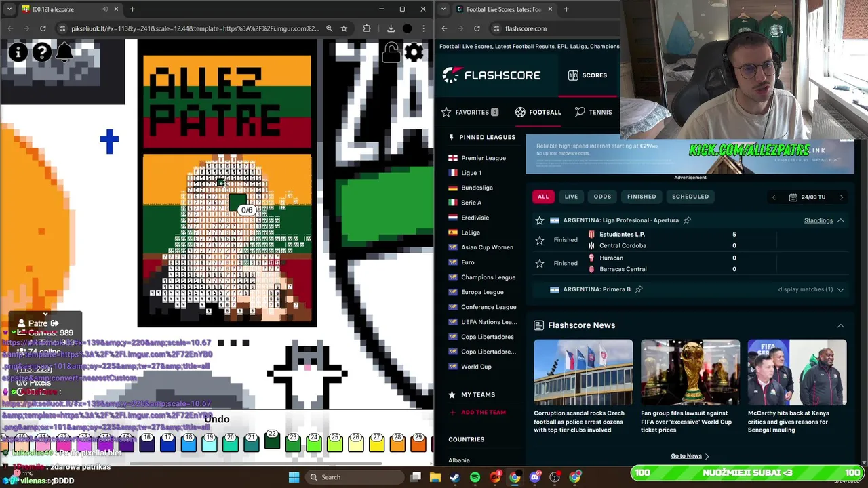Pick color swatch 22 dark green
Viewport: 868px width, 488px height.
272,439
